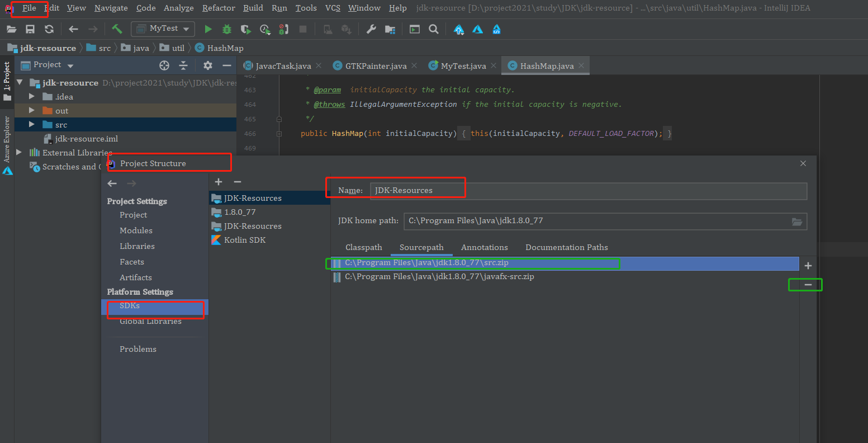Click Azure upload cloud icon

(x=459, y=30)
